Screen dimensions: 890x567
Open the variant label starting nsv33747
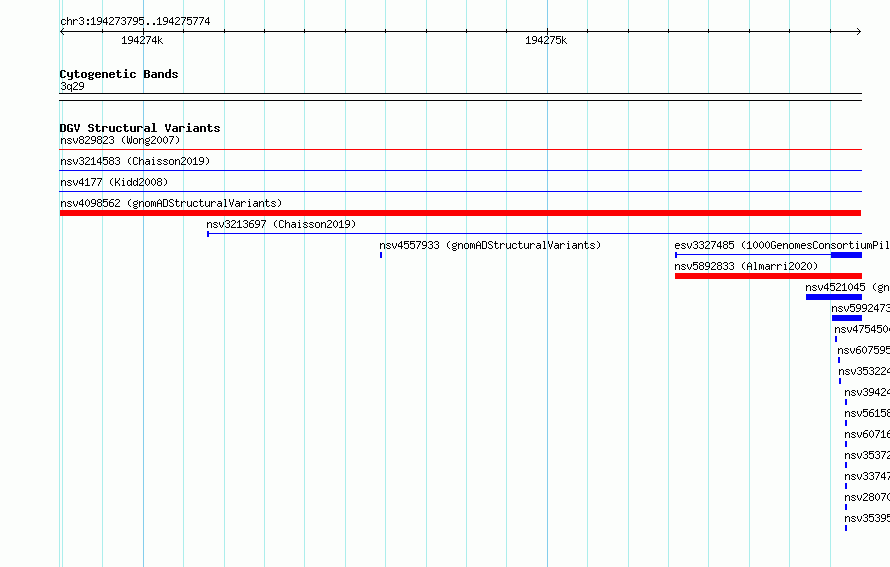(867, 476)
